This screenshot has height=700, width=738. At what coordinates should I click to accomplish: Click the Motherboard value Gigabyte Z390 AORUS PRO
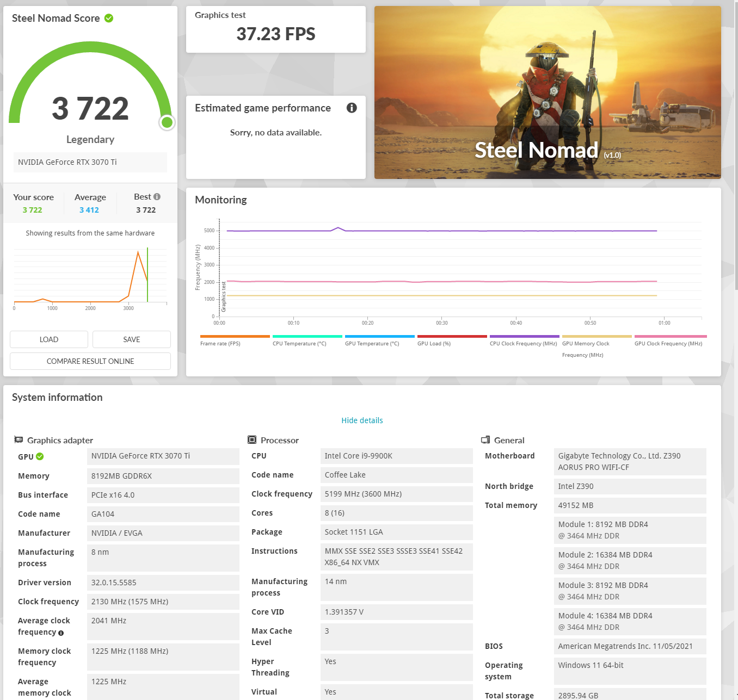(x=630, y=462)
